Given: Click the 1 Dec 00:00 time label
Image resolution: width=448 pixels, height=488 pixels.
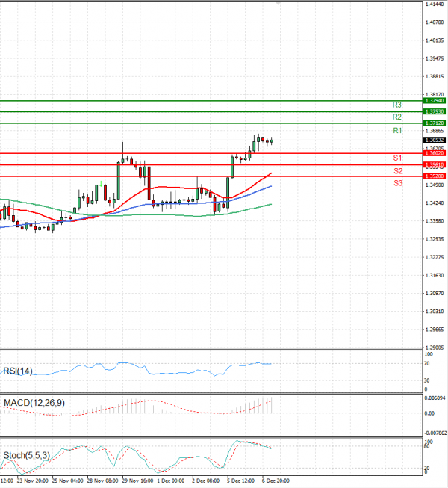Looking at the screenshot, I should 171,481.
